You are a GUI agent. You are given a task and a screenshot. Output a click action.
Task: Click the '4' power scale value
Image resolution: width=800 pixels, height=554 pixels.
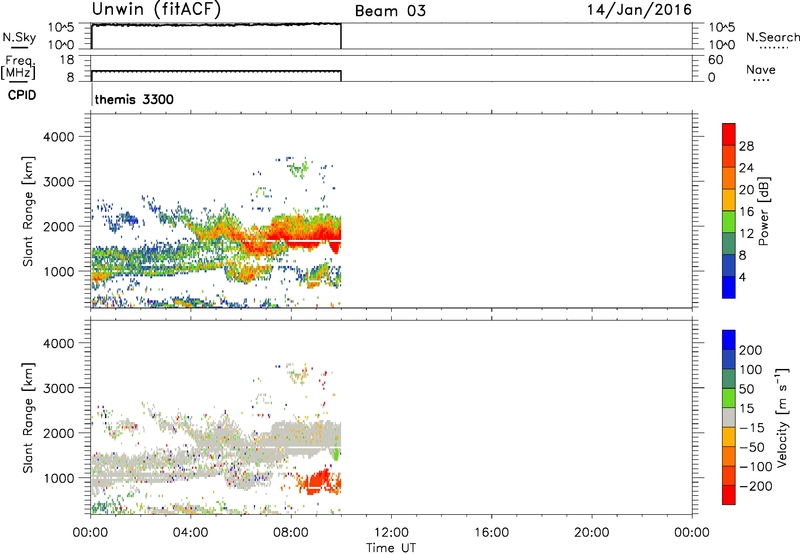(x=742, y=277)
